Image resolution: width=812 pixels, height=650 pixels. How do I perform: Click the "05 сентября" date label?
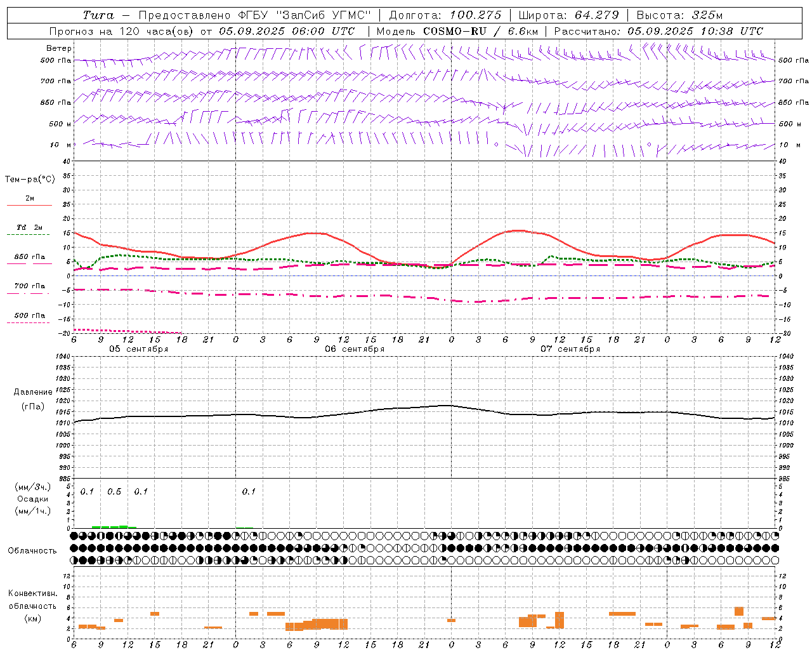click(x=138, y=349)
